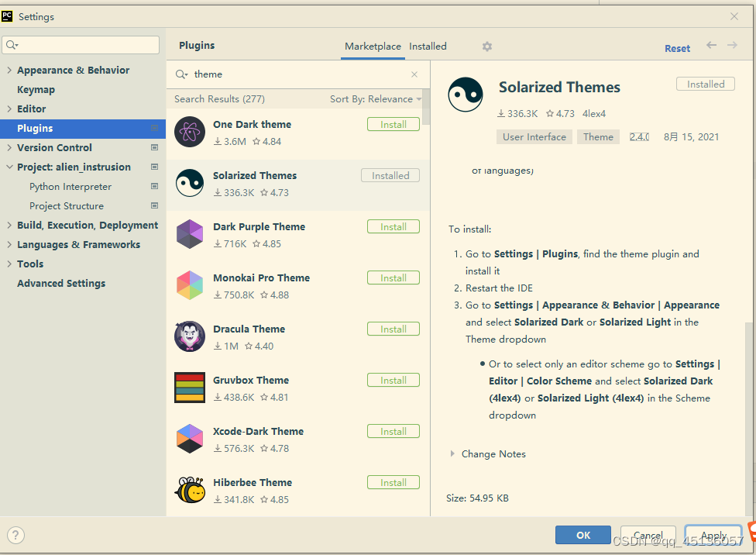Image resolution: width=756 pixels, height=555 pixels.
Task: Click the PyCharm logo in the title bar
Action: click(x=7, y=16)
